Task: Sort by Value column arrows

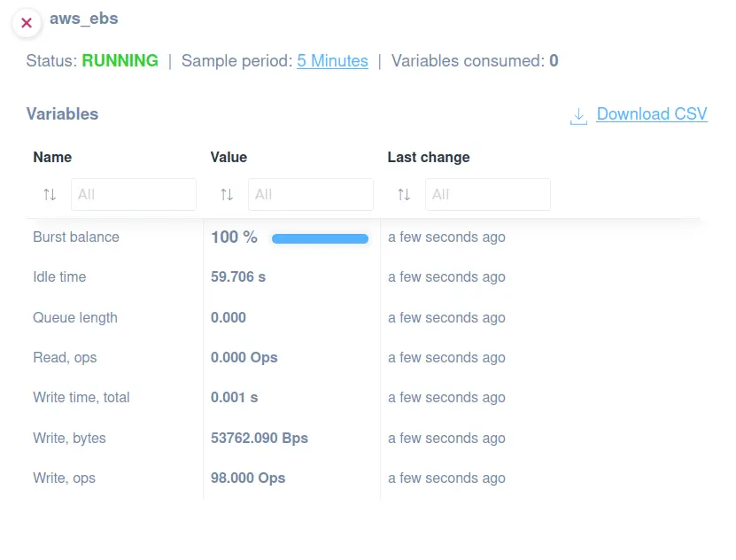Action: coord(227,194)
